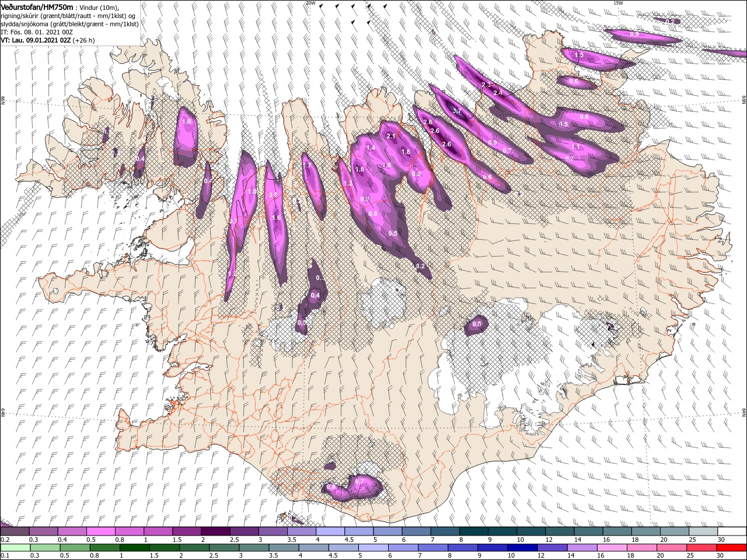This screenshot has height=560, width=747.
Task: Click the 1.1 snowfall value in the northeast
Action: 575,147
